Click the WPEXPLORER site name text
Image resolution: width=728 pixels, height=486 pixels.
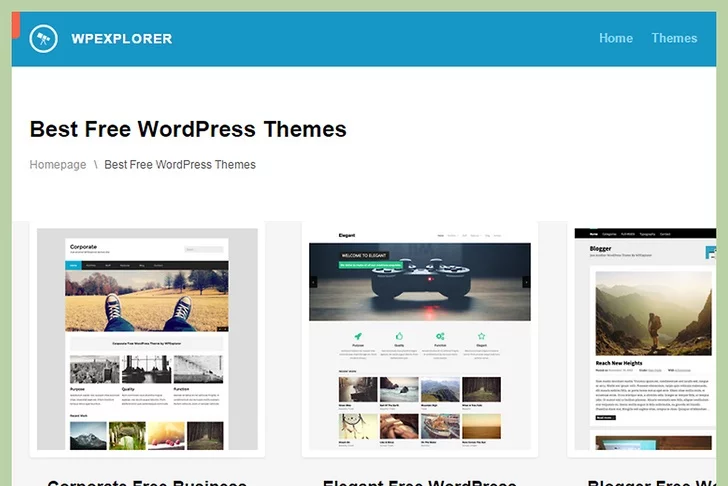(121, 39)
